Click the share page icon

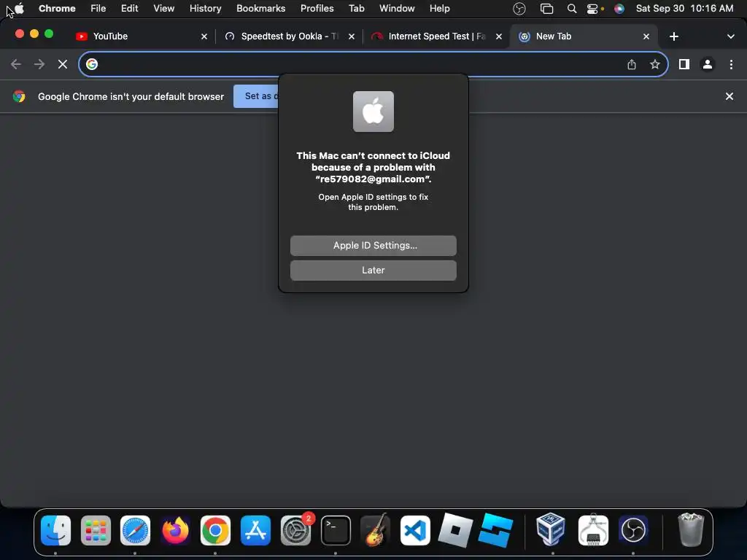tap(631, 64)
